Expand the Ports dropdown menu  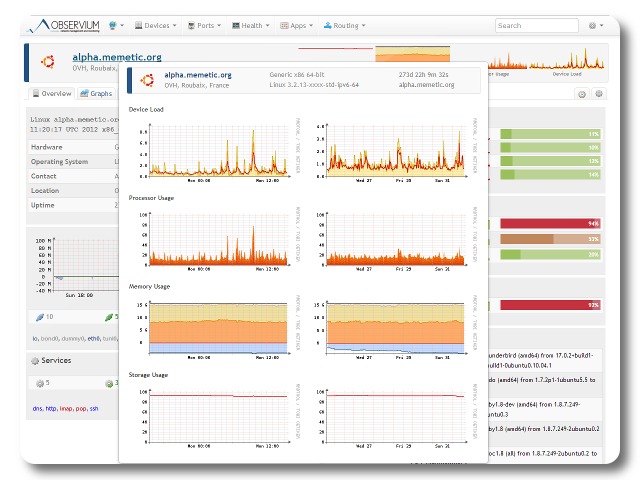(x=207, y=25)
